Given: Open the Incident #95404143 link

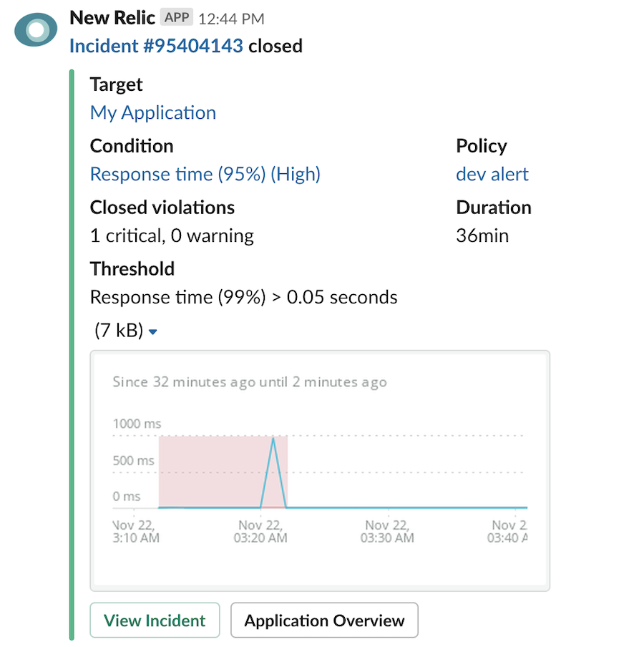Looking at the screenshot, I should tap(156, 47).
